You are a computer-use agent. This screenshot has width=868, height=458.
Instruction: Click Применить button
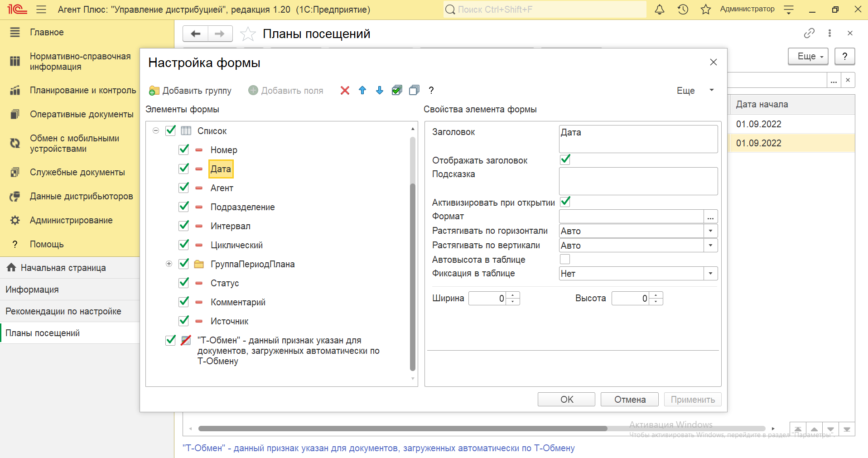pos(693,400)
